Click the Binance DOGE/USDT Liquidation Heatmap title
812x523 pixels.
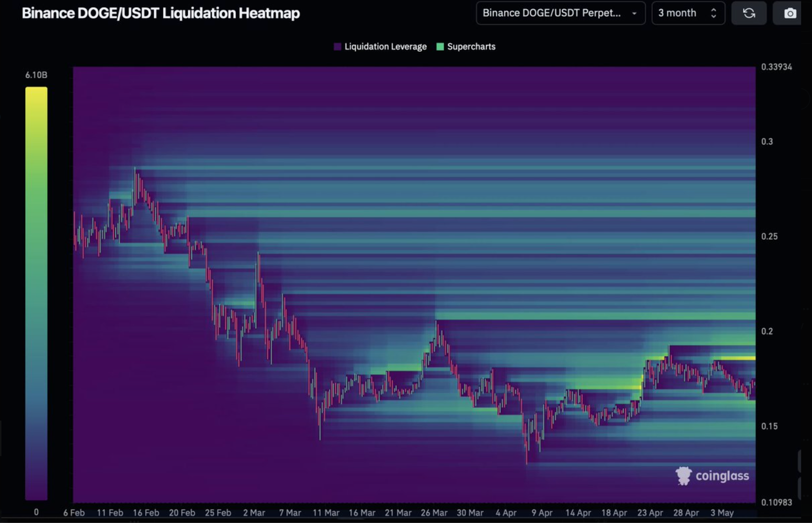tap(160, 13)
